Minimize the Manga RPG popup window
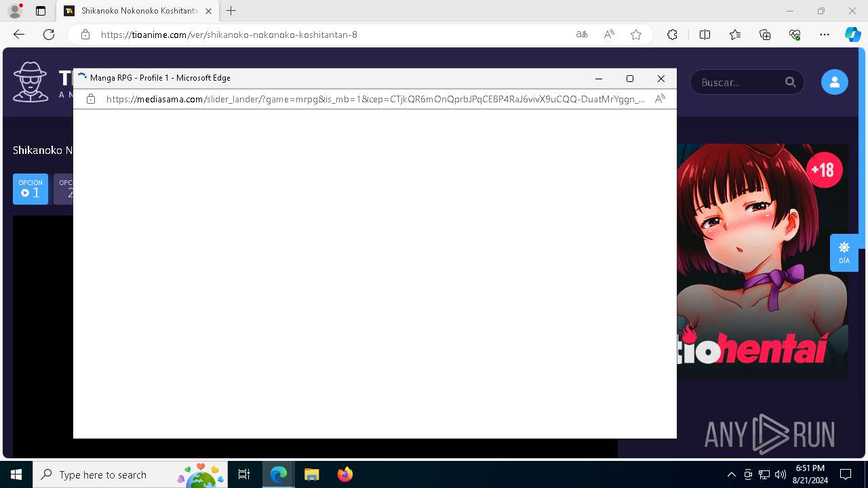Screen dimensions: 868x488 [599, 79]
